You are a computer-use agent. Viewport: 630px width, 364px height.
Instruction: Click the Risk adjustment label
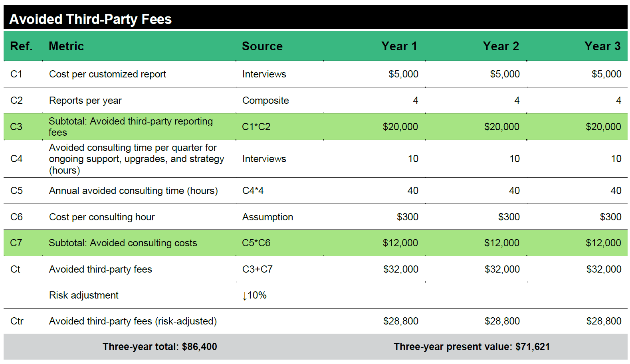(x=83, y=295)
